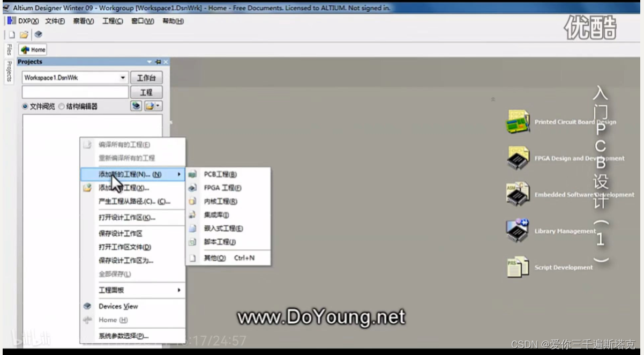Open the Projects panel options arrow

tap(150, 62)
